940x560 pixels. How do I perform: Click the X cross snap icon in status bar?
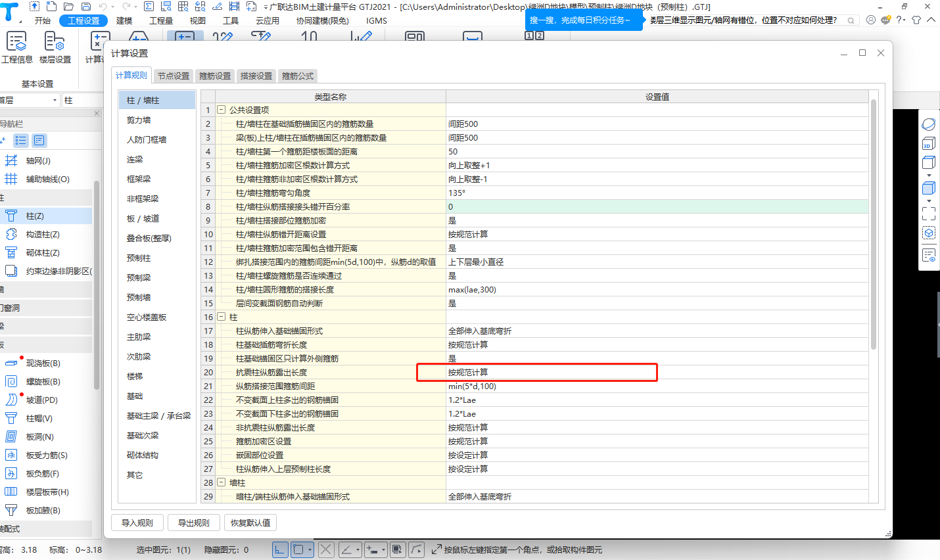[x=326, y=549]
